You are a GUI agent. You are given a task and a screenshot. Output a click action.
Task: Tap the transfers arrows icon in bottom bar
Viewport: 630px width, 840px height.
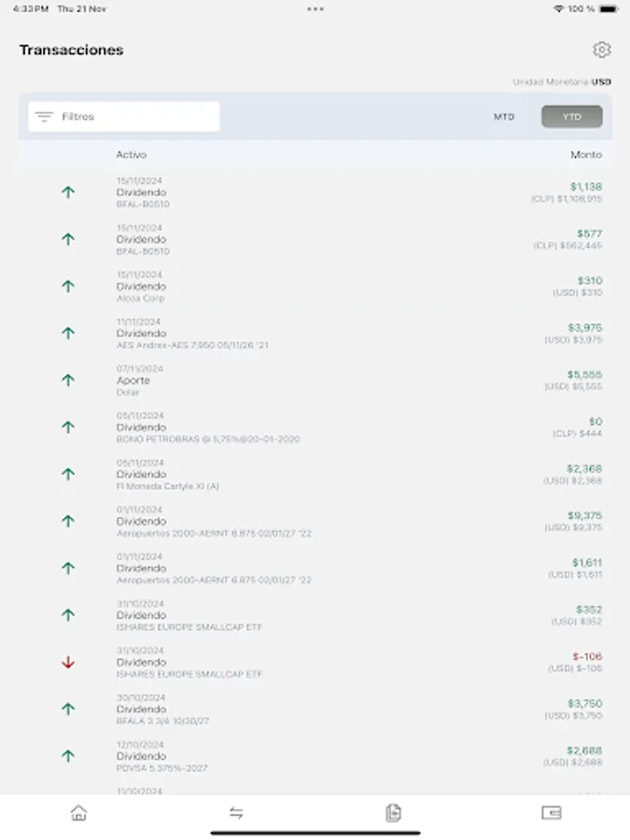tap(236, 813)
